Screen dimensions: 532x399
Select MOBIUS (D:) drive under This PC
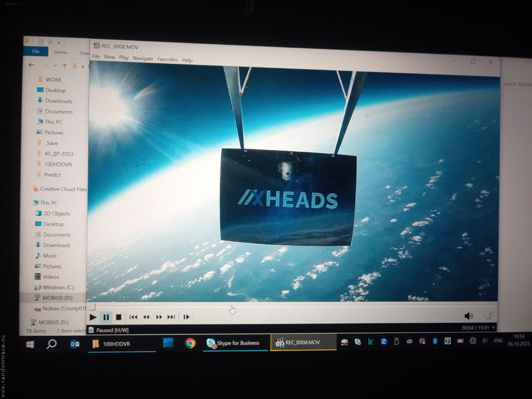tap(56, 297)
